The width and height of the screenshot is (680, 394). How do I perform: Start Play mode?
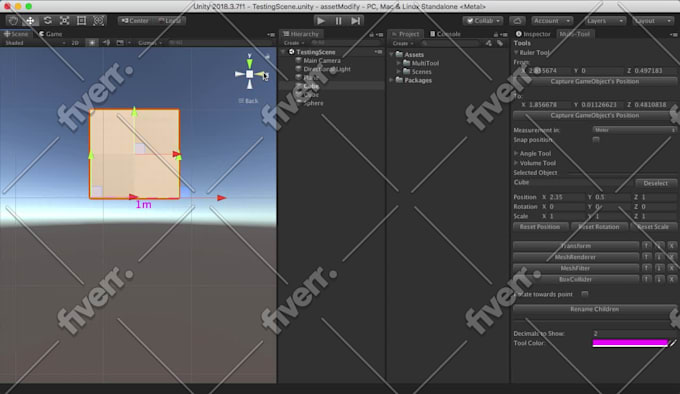pyautogui.click(x=321, y=20)
